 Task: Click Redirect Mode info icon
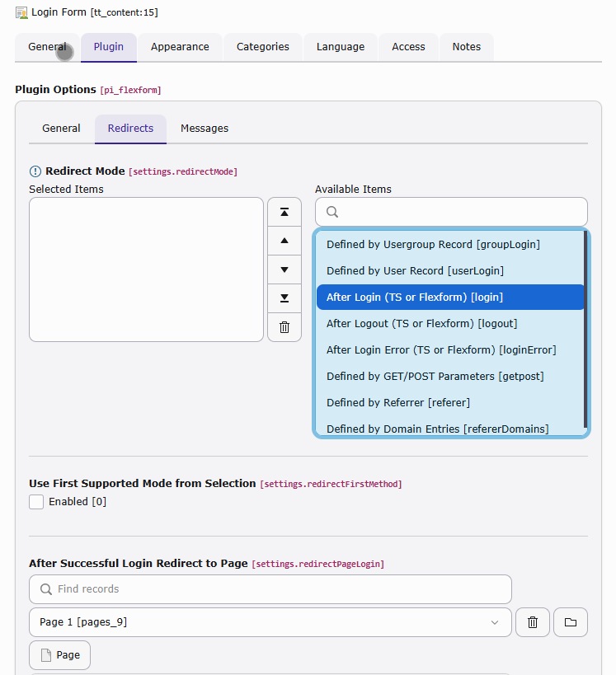[35, 171]
